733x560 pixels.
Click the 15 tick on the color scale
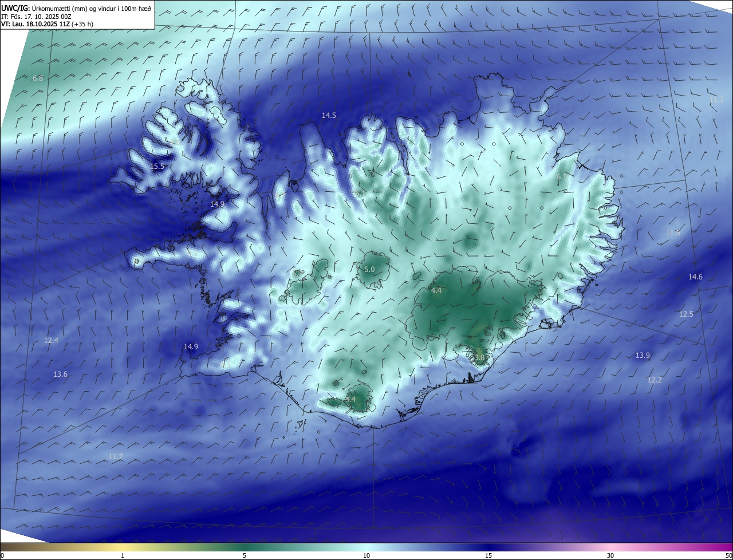(x=488, y=555)
